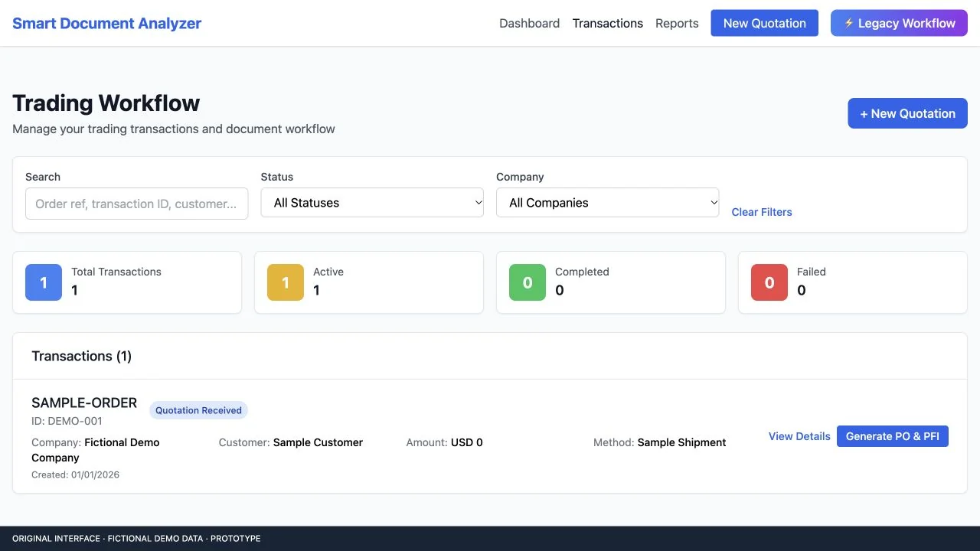Click the subtitle about managing trading transactions
Viewport: 980px width, 551px height.
(x=174, y=129)
